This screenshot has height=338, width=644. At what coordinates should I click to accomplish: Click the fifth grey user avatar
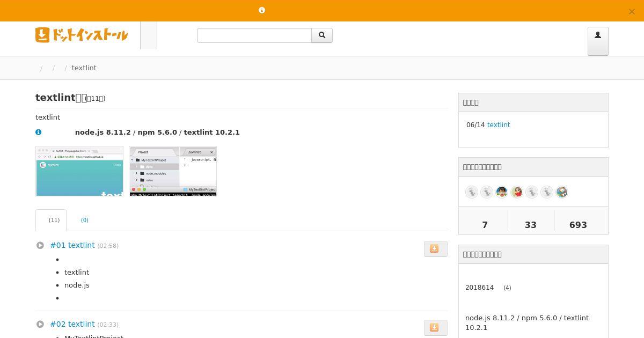point(532,192)
